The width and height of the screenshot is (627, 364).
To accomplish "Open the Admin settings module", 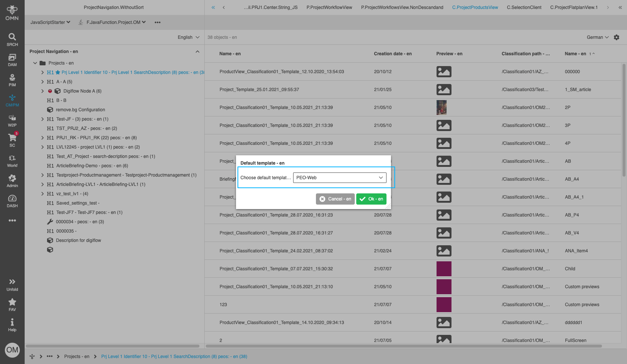I will point(12,181).
